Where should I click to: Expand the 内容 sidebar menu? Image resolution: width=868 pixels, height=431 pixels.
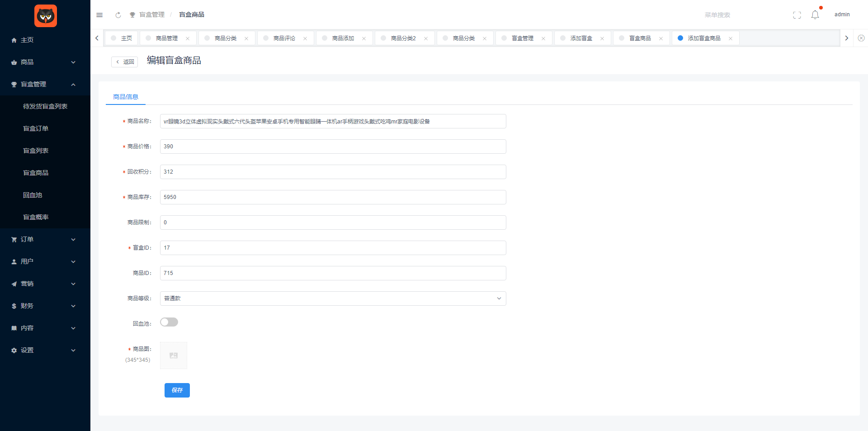45,328
